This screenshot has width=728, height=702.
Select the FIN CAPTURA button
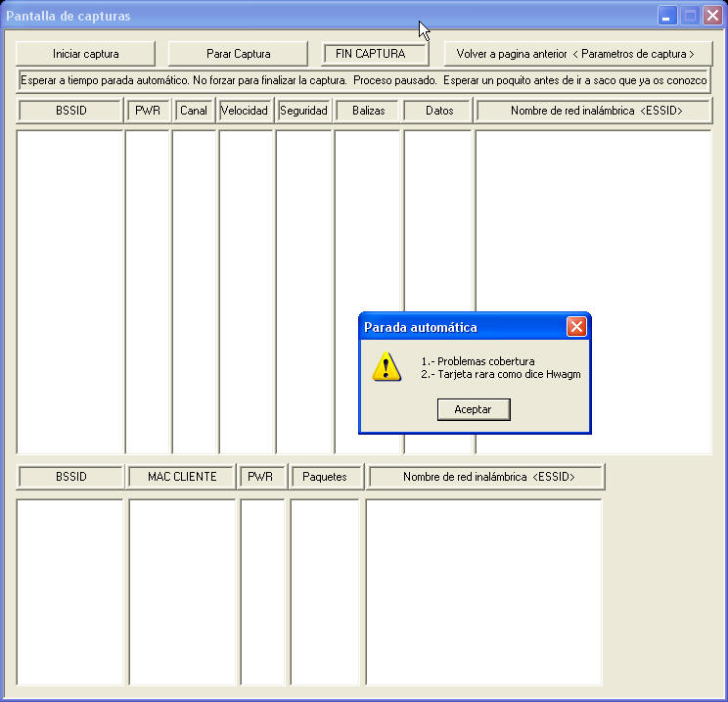[x=375, y=54]
